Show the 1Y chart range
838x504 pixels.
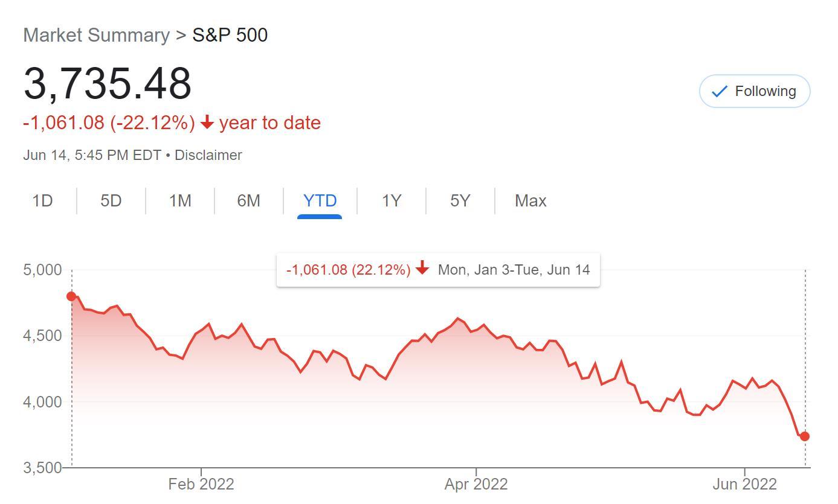coord(392,200)
